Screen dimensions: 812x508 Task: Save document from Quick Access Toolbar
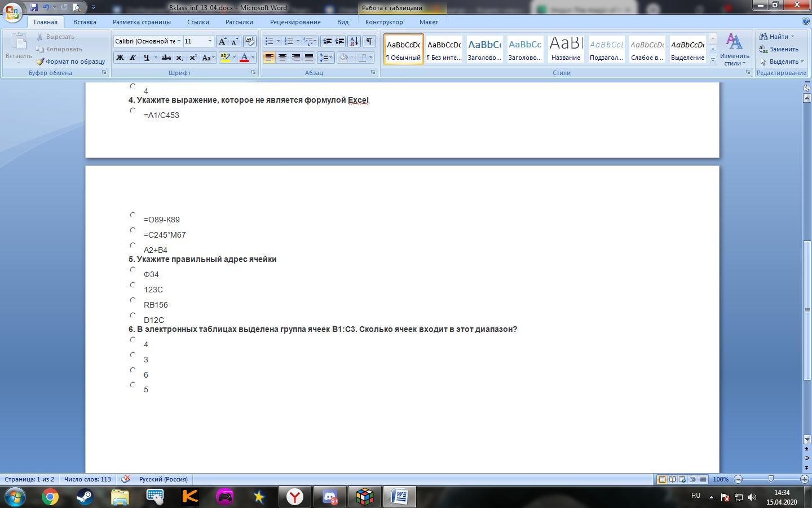click(34, 7)
